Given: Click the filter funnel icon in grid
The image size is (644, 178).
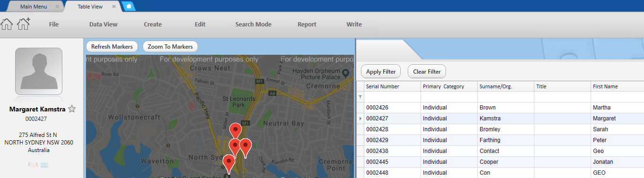Looking at the screenshot, I should pyautogui.click(x=361, y=97).
